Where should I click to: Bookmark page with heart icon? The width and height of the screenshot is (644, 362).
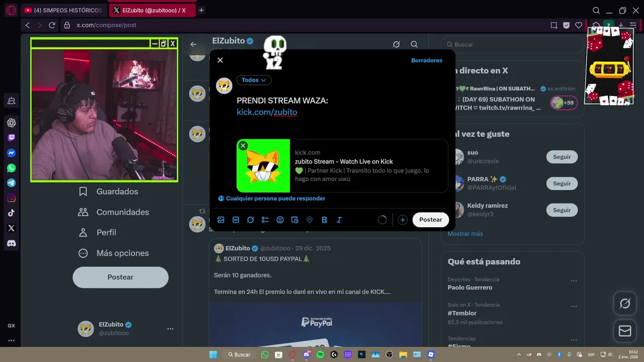coord(579,25)
